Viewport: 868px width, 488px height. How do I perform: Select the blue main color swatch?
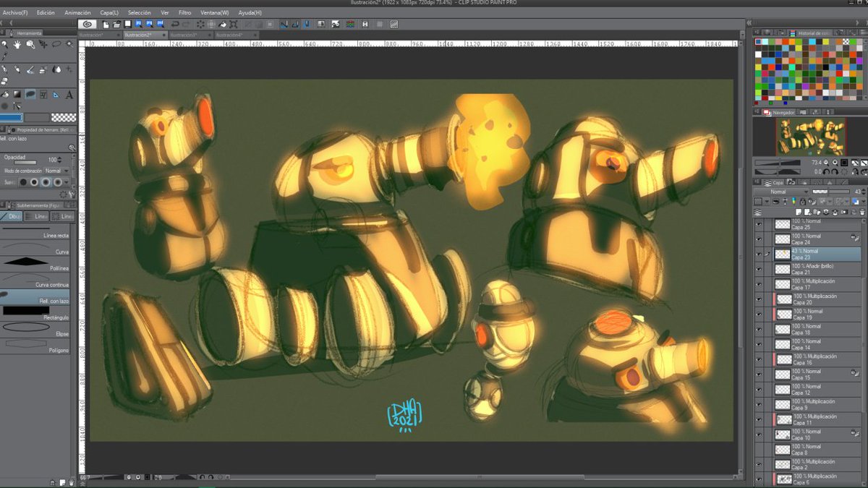click(x=11, y=117)
